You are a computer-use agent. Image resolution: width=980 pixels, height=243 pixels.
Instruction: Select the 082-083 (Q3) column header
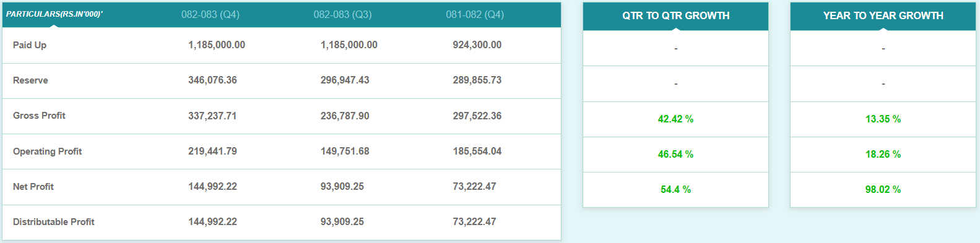(343, 14)
